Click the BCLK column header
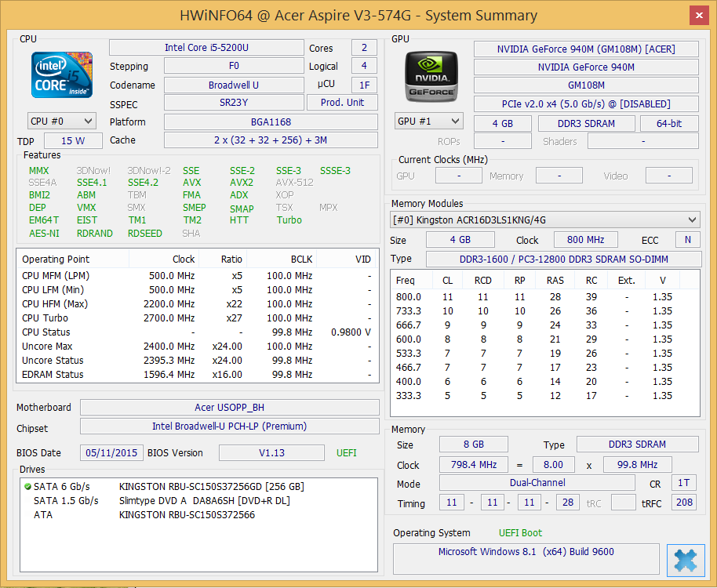This screenshot has height=588, width=717. (281, 259)
